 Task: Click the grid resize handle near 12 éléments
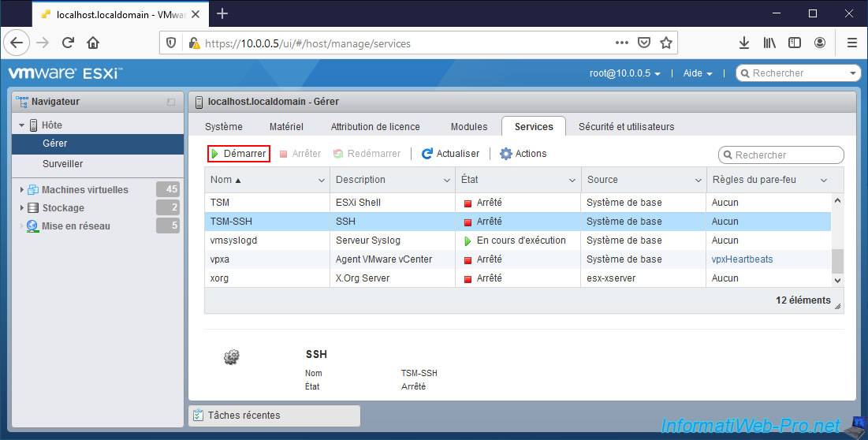(x=837, y=306)
